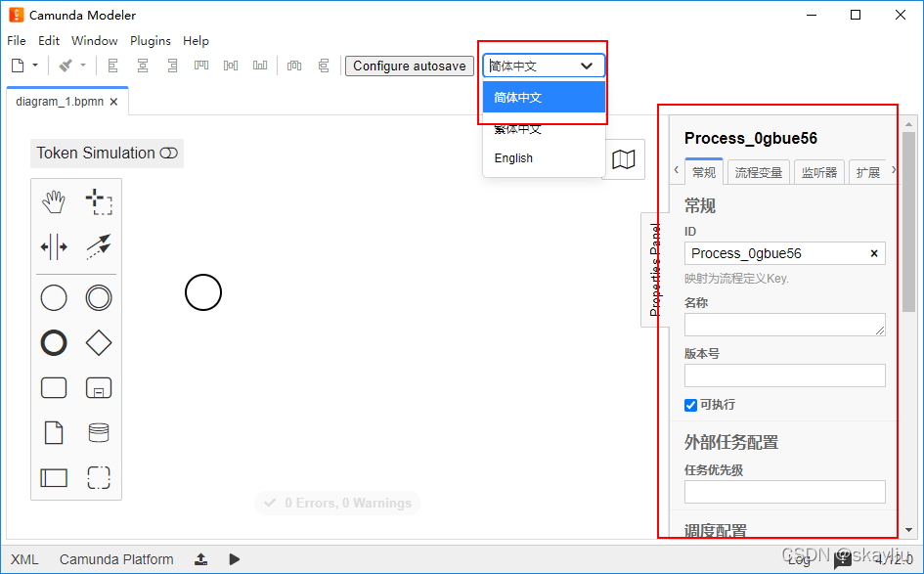
Task: Click the color picker brush icon
Action: click(x=66, y=66)
